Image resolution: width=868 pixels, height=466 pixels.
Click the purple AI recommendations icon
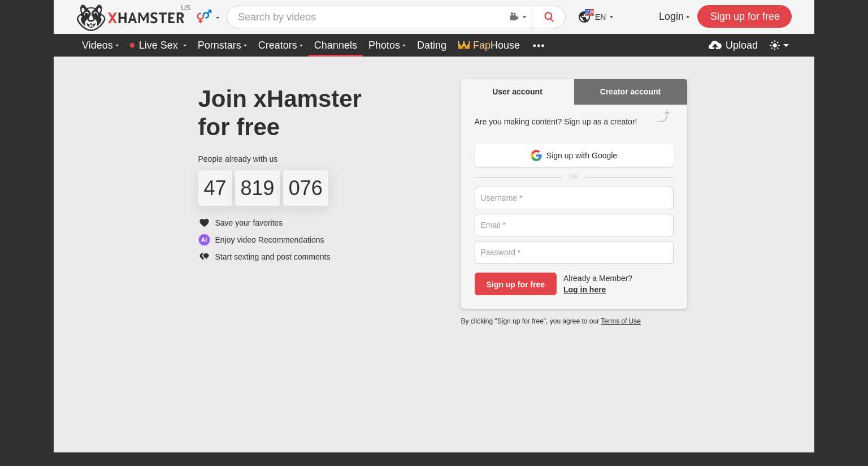204,240
